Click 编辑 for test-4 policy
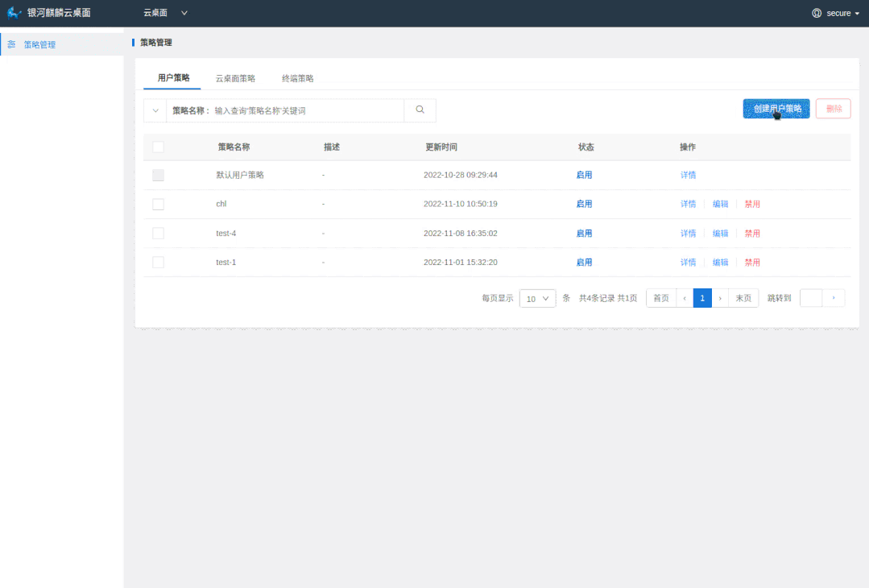This screenshot has width=869, height=588. [721, 234]
